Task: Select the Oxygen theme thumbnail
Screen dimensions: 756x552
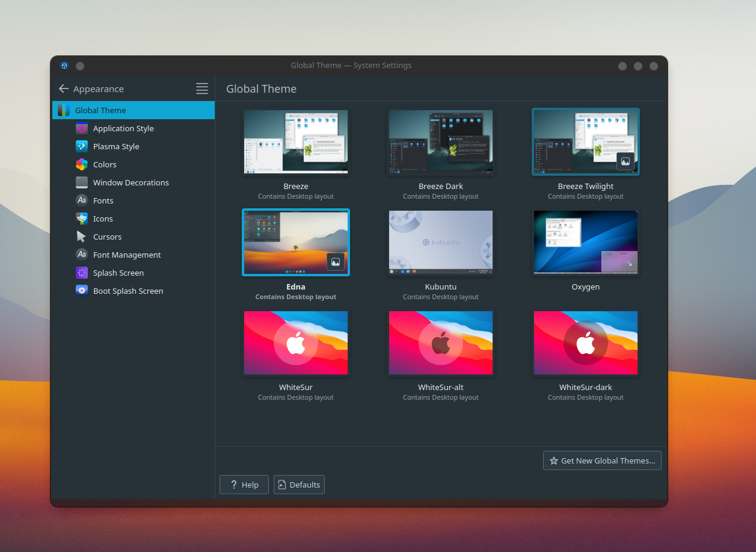Action: [586, 243]
